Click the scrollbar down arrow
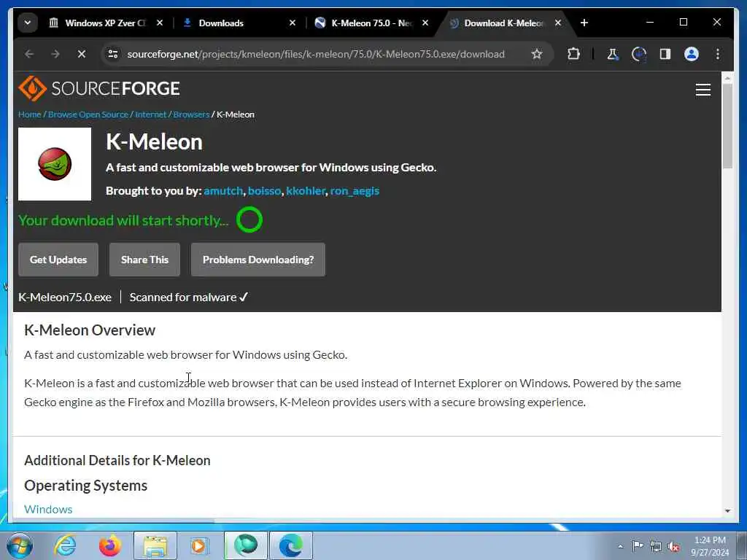 [x=727, y=510]
